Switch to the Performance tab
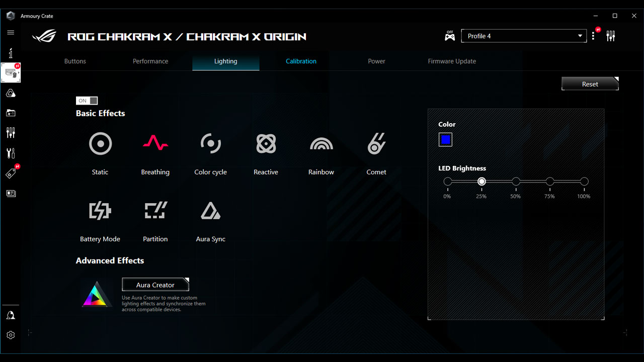 150,61
